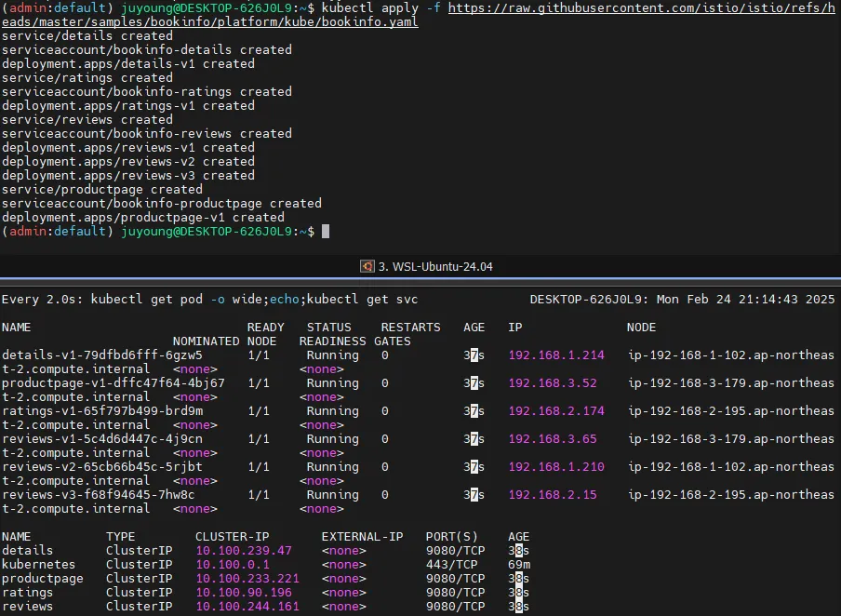Click the 'kubernetes' service name
The image size is (841, 616).
pos(39,565)
